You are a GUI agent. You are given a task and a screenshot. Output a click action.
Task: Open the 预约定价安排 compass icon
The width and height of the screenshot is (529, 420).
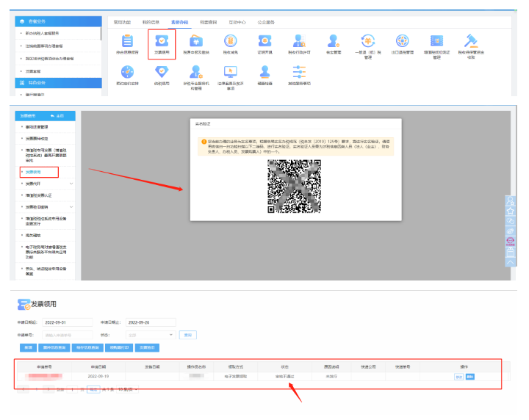pyautogui.click(x=127, y=72)
